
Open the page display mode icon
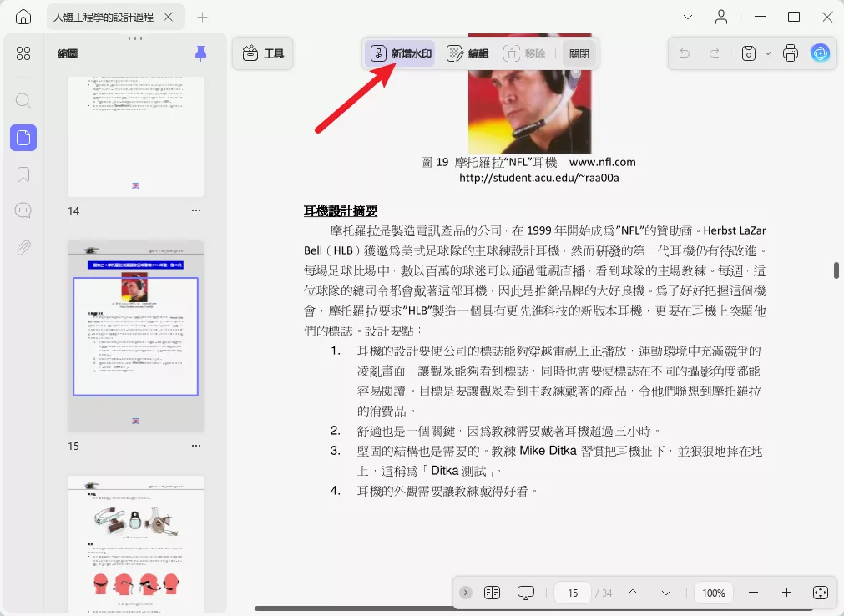coord(492,593)
